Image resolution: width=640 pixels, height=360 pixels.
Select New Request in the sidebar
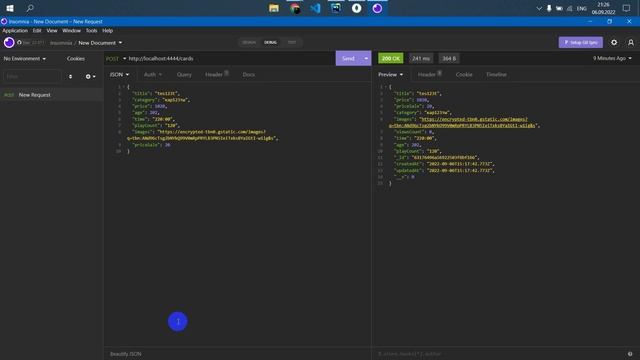51,95
